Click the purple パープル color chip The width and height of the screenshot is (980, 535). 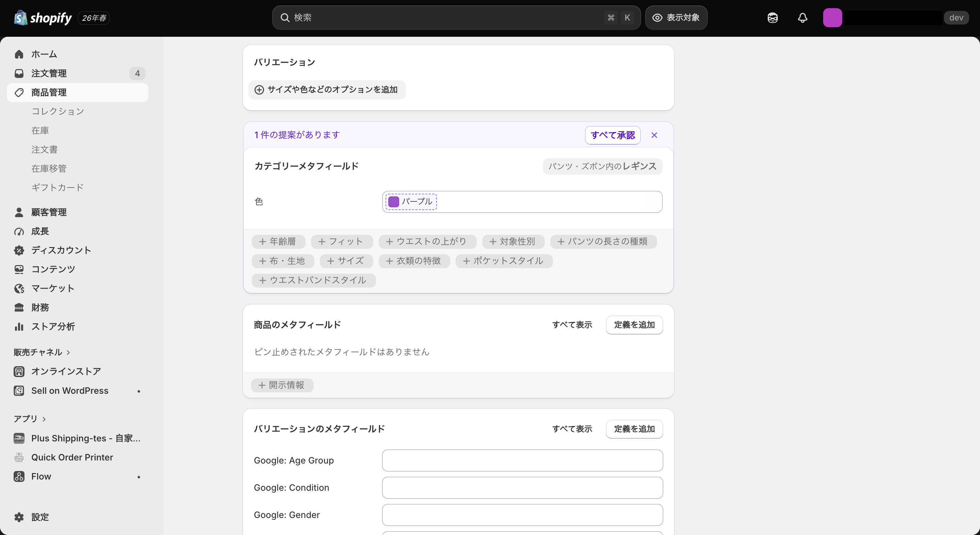(411, 202)
